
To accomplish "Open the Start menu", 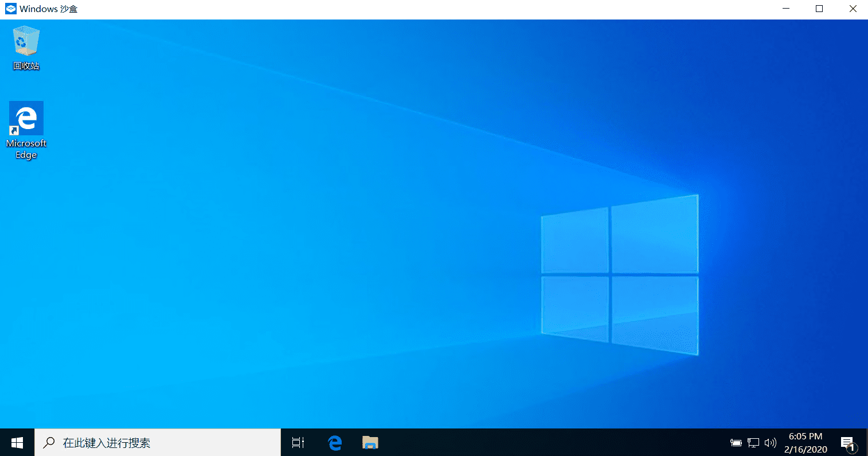I will click(17, 442).
